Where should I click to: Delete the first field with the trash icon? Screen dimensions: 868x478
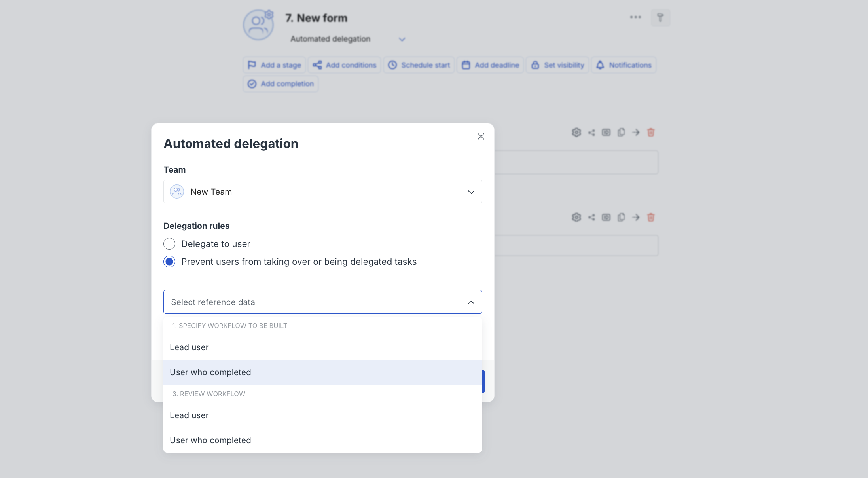(x=651, y=132)
